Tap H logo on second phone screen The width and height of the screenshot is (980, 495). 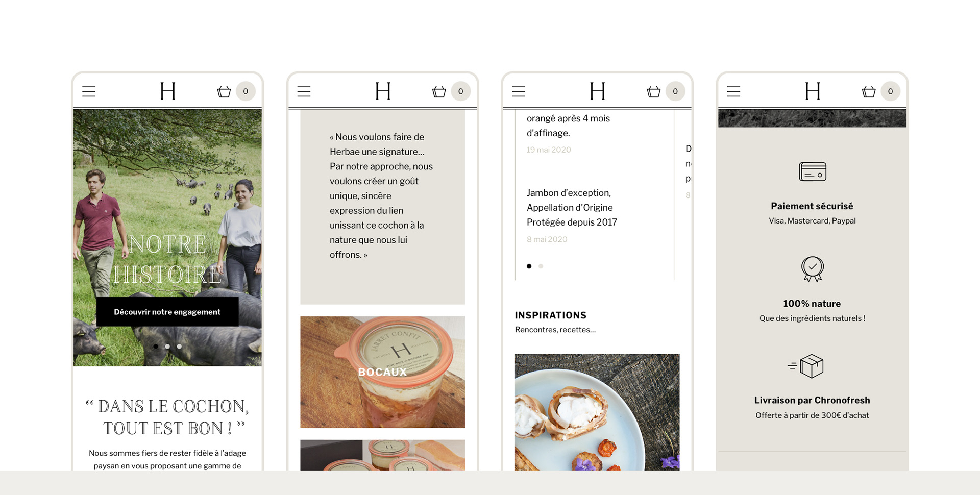(383, 91)
